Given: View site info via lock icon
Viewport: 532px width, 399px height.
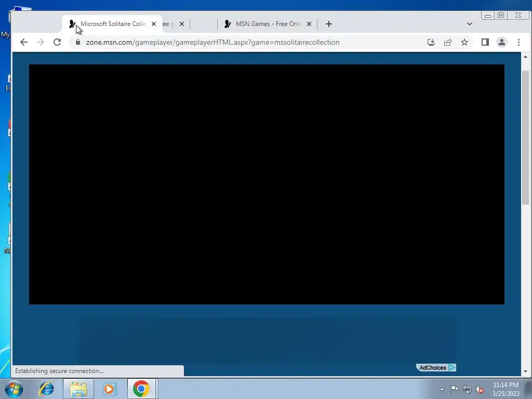Looking at the screenshot, I should (78, 42).
